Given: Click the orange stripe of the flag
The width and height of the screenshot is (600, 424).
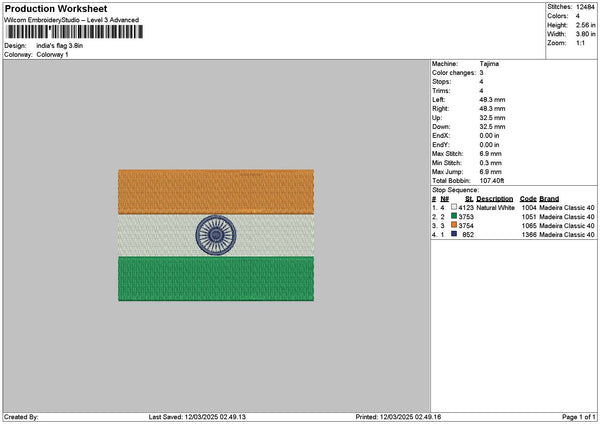Looking at the screenshot, I should (215, 190).
